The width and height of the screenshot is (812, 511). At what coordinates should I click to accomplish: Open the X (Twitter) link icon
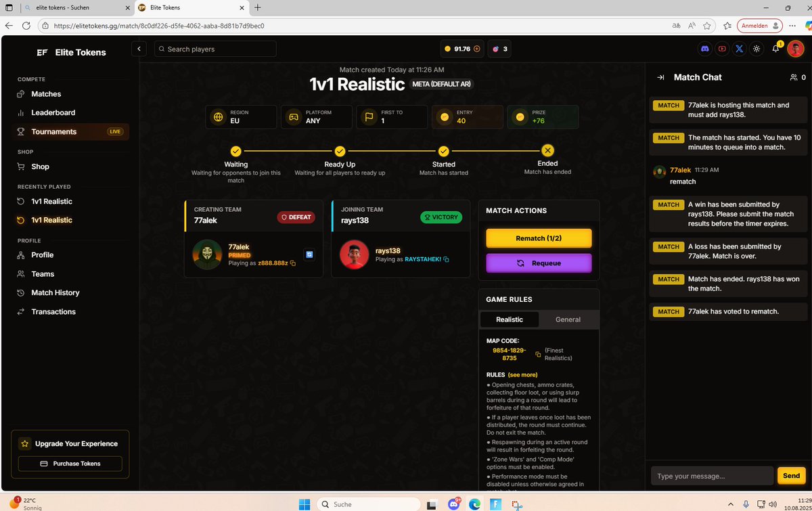(740, 49)
